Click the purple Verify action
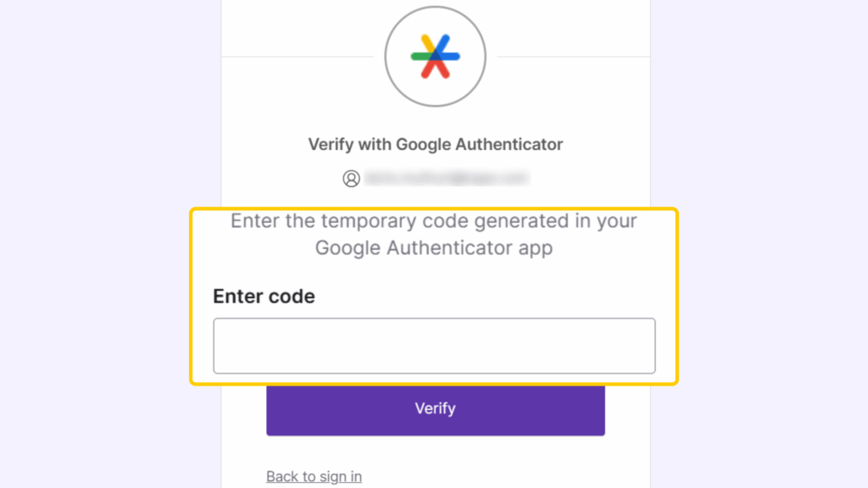This screenshot has width=868, height=488. point(435,409)
